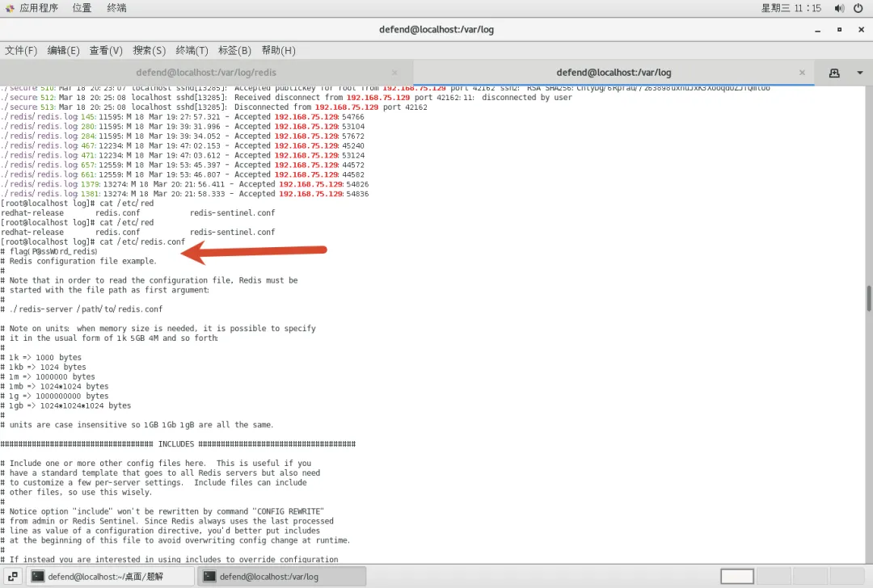
Task: Open the 应用程序 applications menu
Action: [39, 8]
